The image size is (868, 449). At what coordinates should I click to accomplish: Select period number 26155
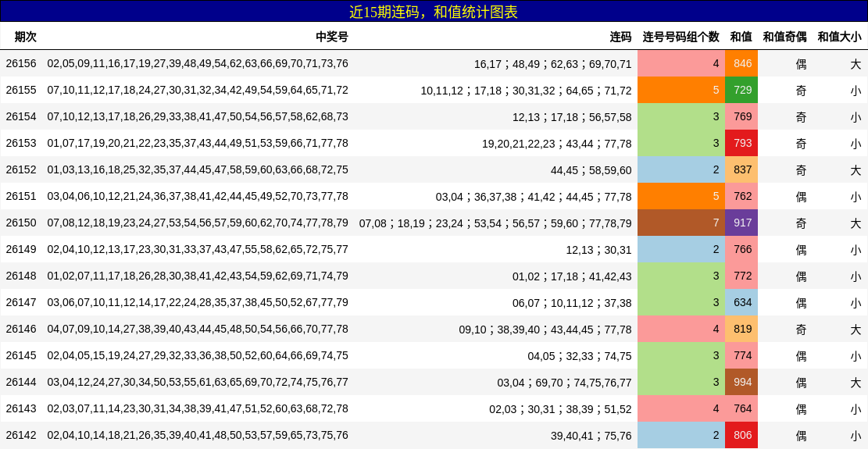coord(21,90)
